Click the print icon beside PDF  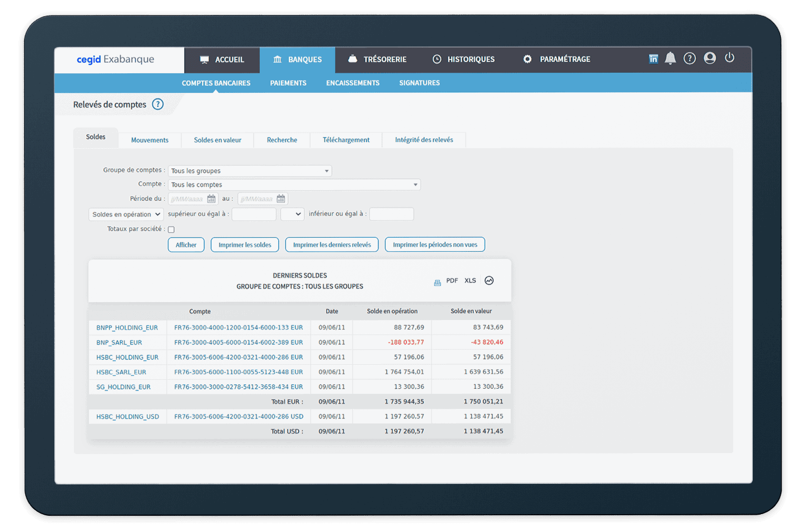pyautogui.click(x=437, y=281)
